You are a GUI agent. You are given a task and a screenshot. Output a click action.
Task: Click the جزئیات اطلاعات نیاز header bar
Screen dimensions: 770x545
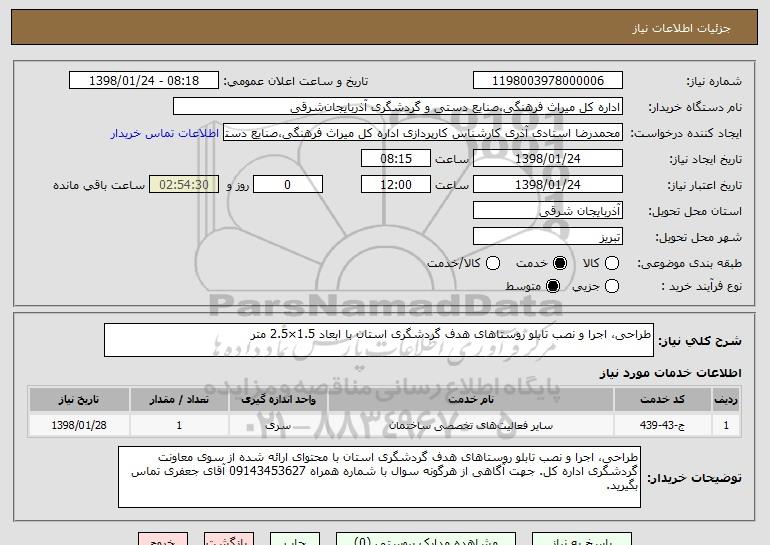point(385,27)
